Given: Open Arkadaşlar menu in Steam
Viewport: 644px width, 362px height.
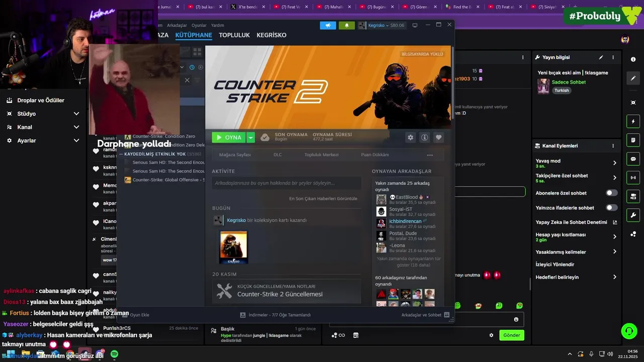Looking at the screenshot, I should click(177, 25).
